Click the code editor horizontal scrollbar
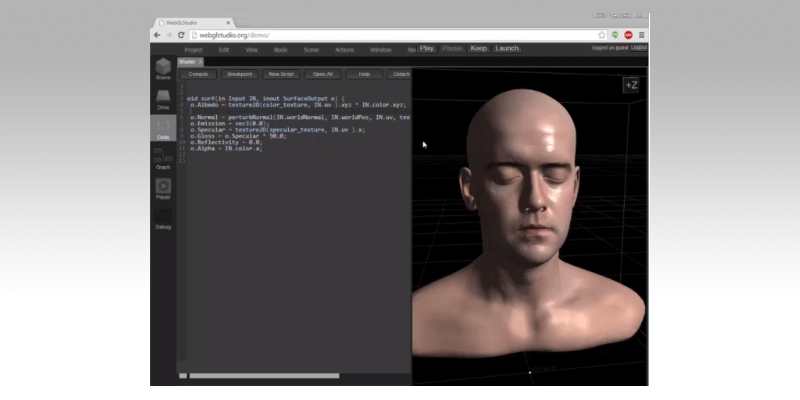Image resolution: width=800 pixels, height=400 pixels. click(264, 376)
